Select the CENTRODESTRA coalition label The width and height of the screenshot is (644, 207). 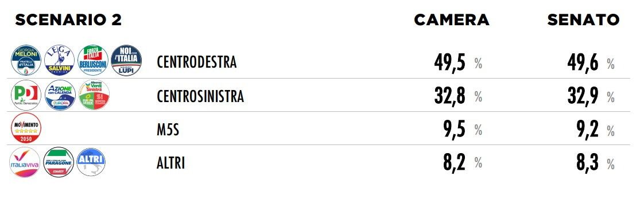tap(197, 62)
